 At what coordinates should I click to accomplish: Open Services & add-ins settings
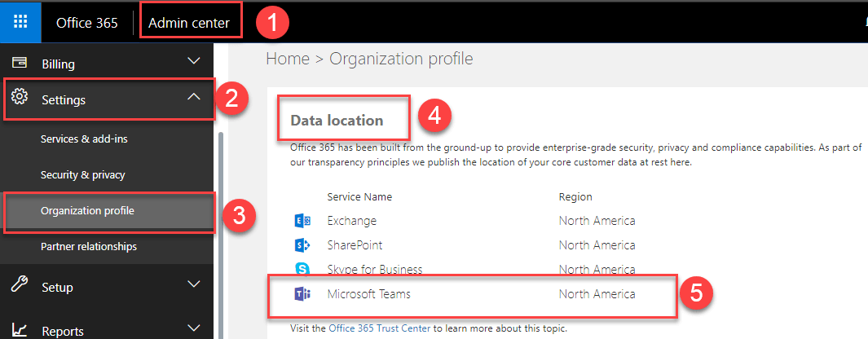(84, 139)
